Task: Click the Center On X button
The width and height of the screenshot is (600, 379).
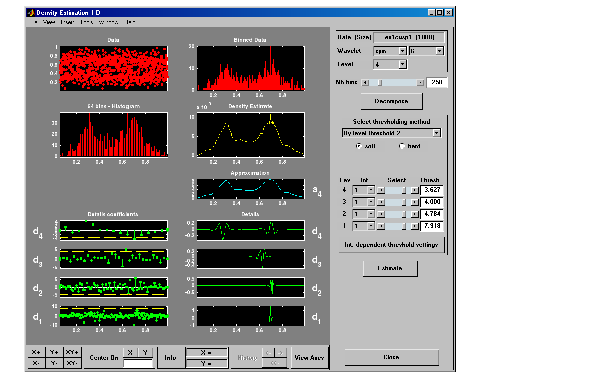Action: [x=130, y=353]
